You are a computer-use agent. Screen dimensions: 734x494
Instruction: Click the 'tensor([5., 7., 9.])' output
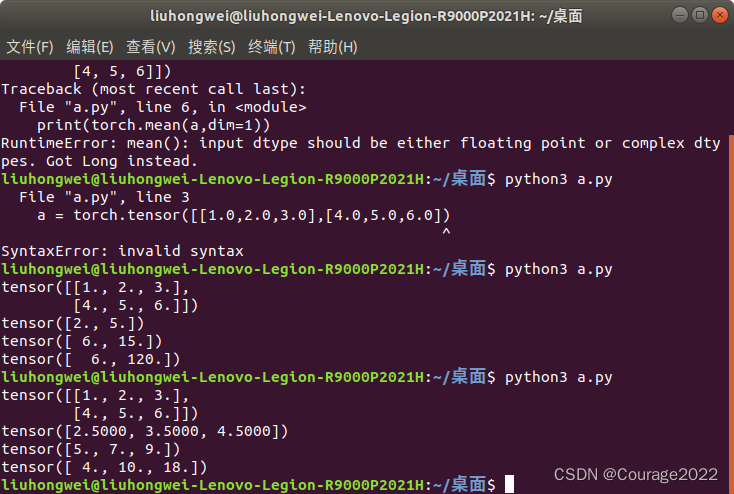(90, 449)
